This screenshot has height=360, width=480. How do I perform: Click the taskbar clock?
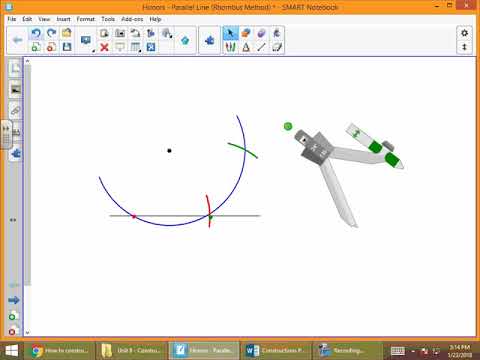point(459,351)
